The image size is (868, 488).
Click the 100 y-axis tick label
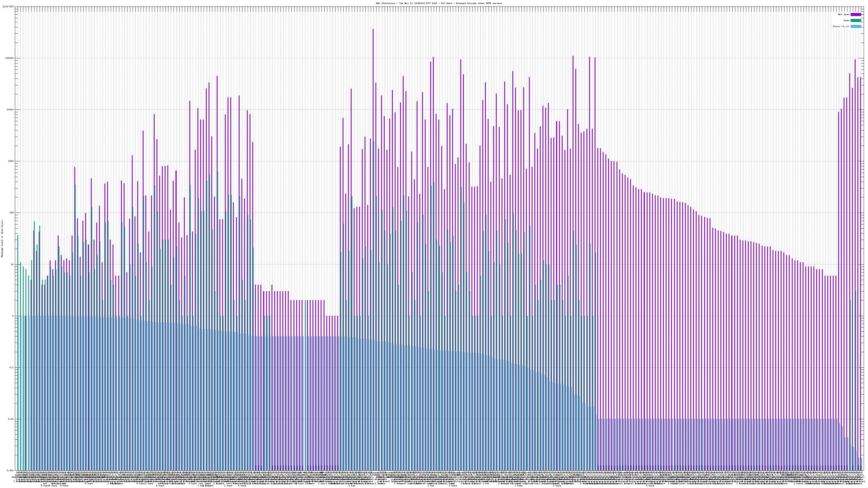click(11, 213)
